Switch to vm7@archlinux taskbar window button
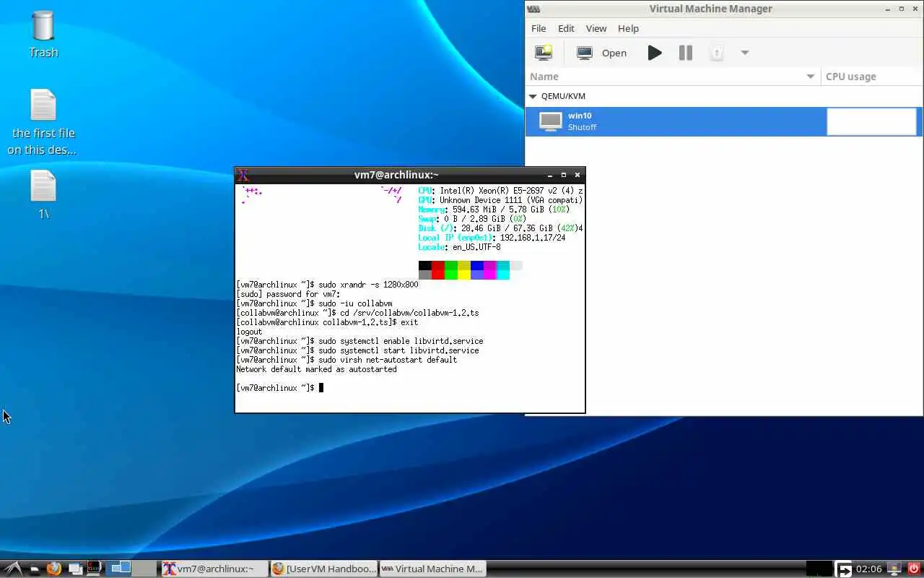Image resolution: width=924 pixels, height=578 pixels. point(214,569)
